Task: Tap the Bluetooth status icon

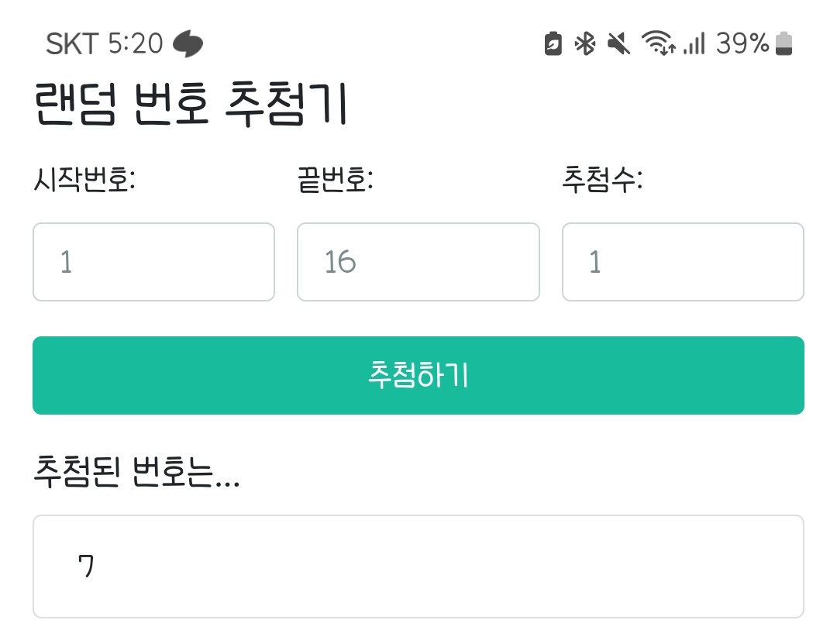Action: [x=584, y=44]
